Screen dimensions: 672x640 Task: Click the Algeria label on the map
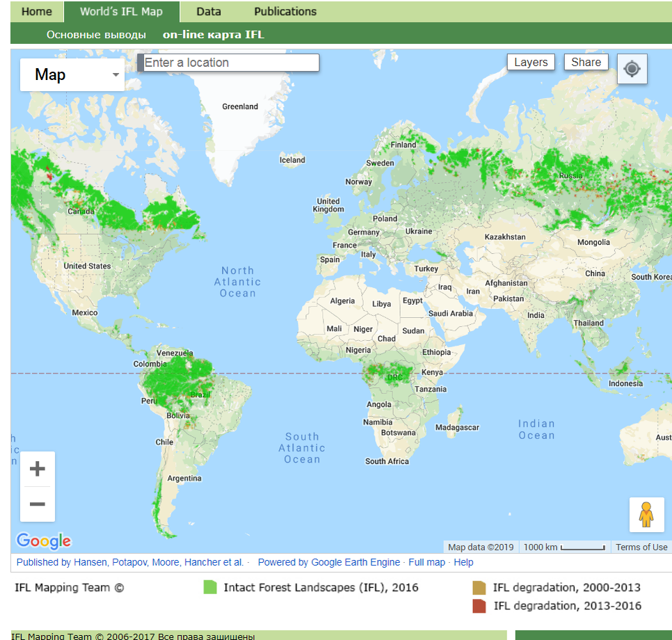(x=342, y=301)
